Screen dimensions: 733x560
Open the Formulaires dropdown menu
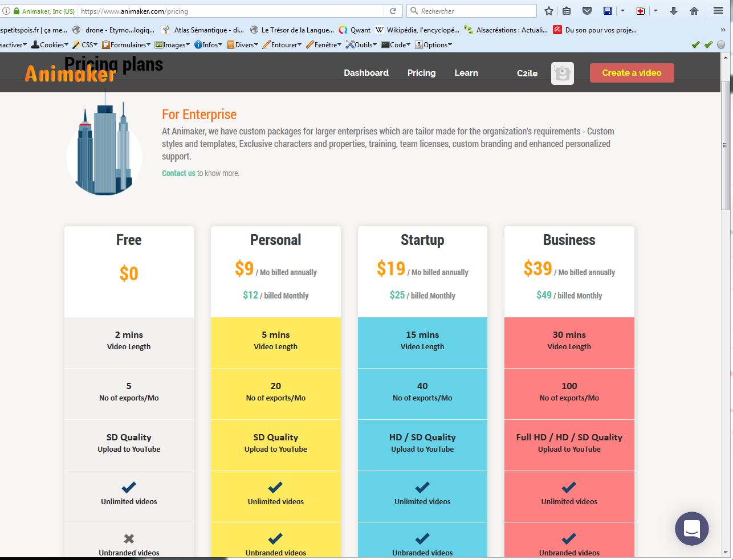click(x=127, y=45)
